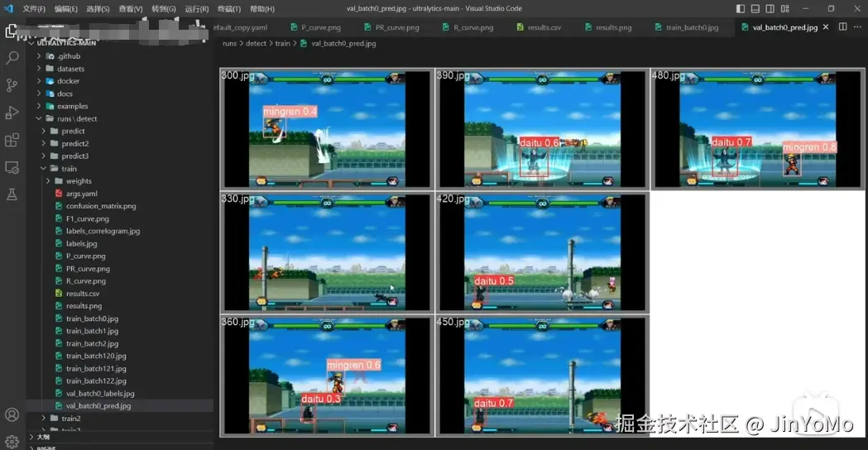868x450 pixels.
Task: Switch to the train_batch0.jpg tab
Action: tap(687, 27)
